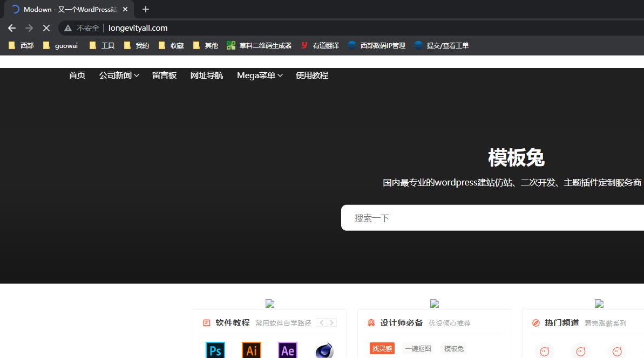
Task: Click the 热门频道 compass icon
Action: coord(536,323)
